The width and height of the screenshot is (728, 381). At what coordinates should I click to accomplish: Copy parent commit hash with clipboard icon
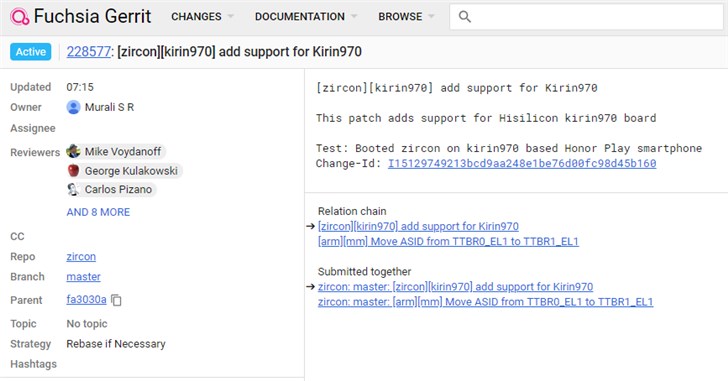pyautogui.click(x=117, y=300)
